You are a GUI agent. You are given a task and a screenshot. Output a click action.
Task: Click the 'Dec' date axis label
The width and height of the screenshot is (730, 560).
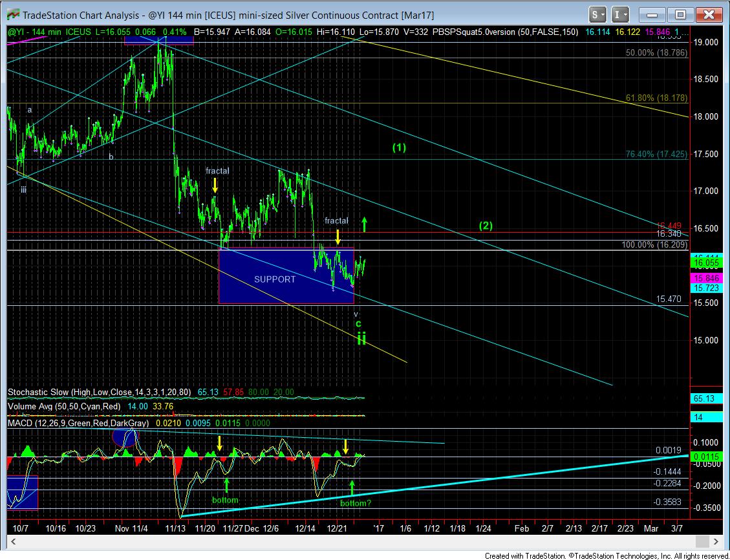tap(252, 528)
